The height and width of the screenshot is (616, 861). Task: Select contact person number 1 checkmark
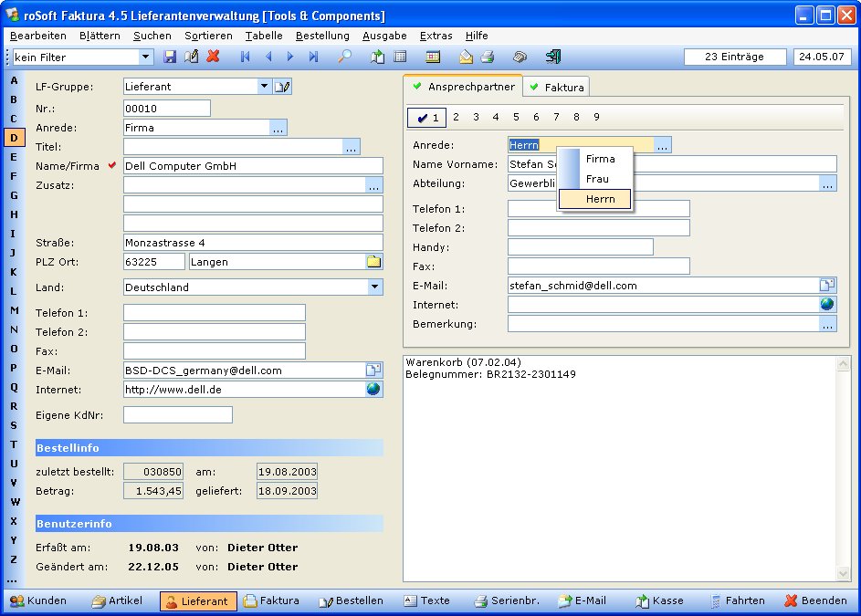(x=426, y=118)
